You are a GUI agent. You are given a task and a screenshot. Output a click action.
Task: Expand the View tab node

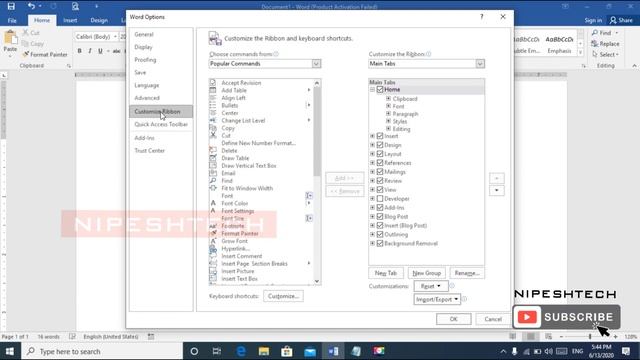[x=372, y=190]
